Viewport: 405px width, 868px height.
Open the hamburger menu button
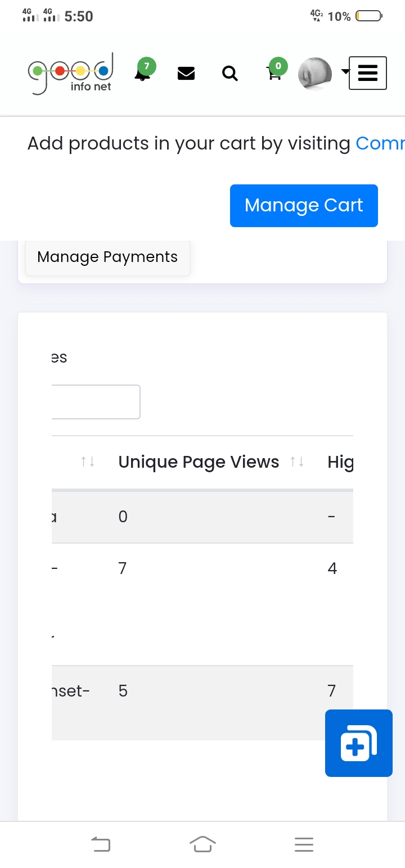tap(367, 73)
